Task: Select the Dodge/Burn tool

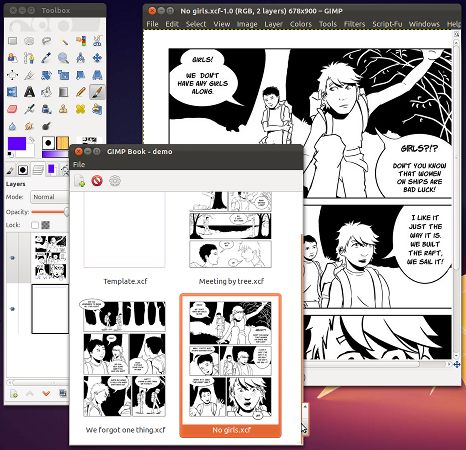Action: [x=46, y=126]
